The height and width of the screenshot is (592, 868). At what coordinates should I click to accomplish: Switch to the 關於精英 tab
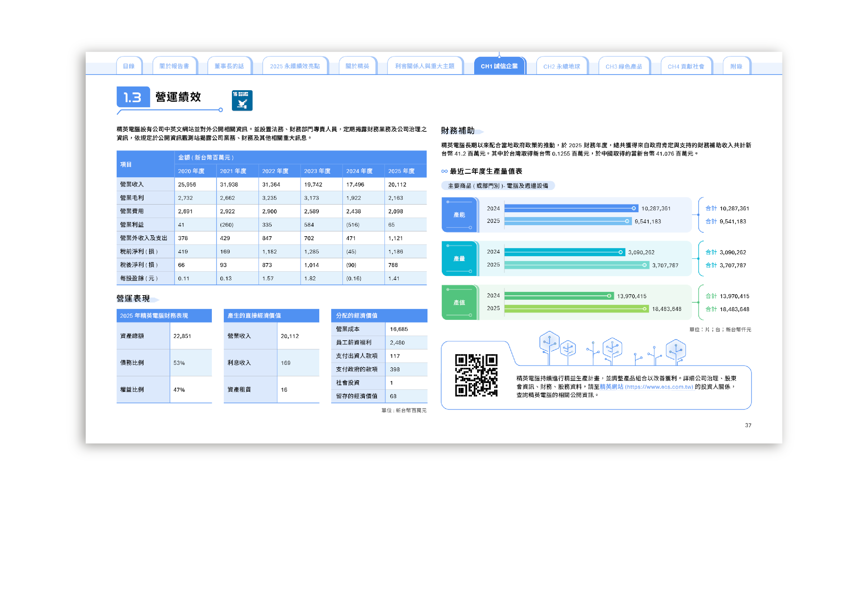coord(358,66)
